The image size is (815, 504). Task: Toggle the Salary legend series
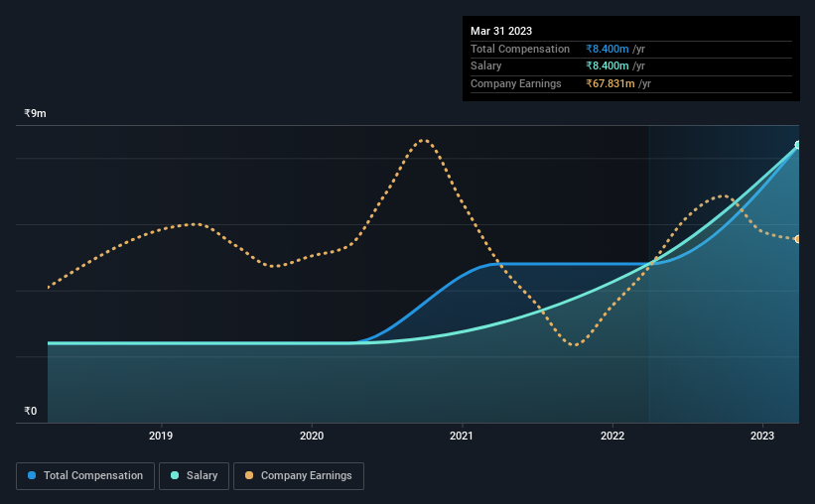click(194, 476)
